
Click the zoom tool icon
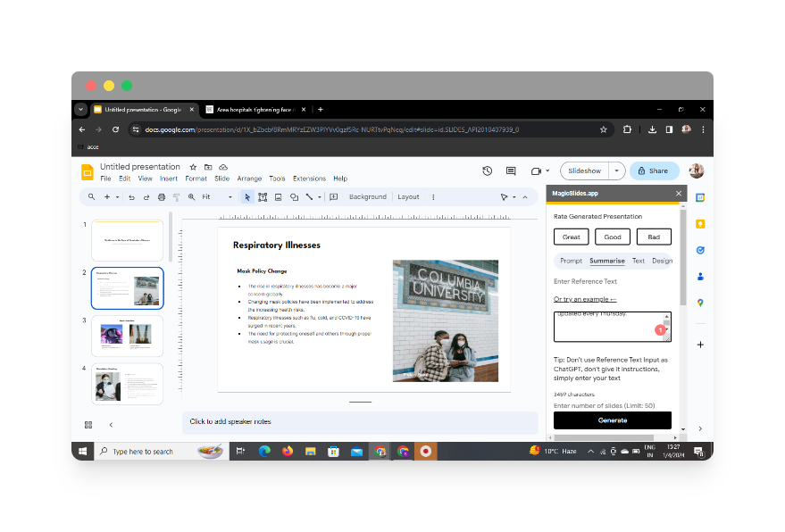coord(191,197)
